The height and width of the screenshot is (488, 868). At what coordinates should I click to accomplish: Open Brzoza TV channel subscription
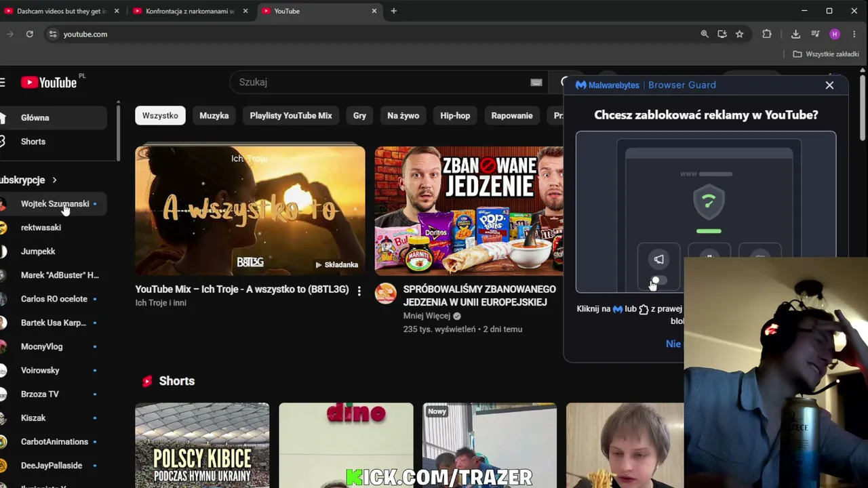click(x=53, y=394)
